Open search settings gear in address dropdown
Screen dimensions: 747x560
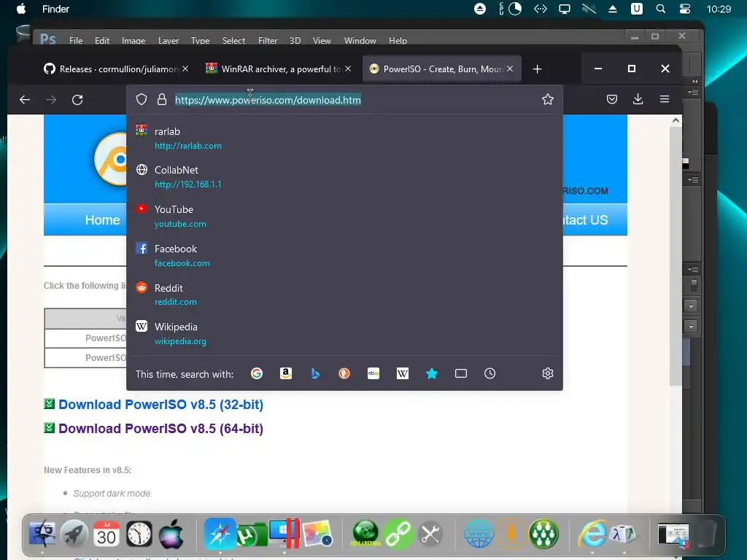coord(547,373)
